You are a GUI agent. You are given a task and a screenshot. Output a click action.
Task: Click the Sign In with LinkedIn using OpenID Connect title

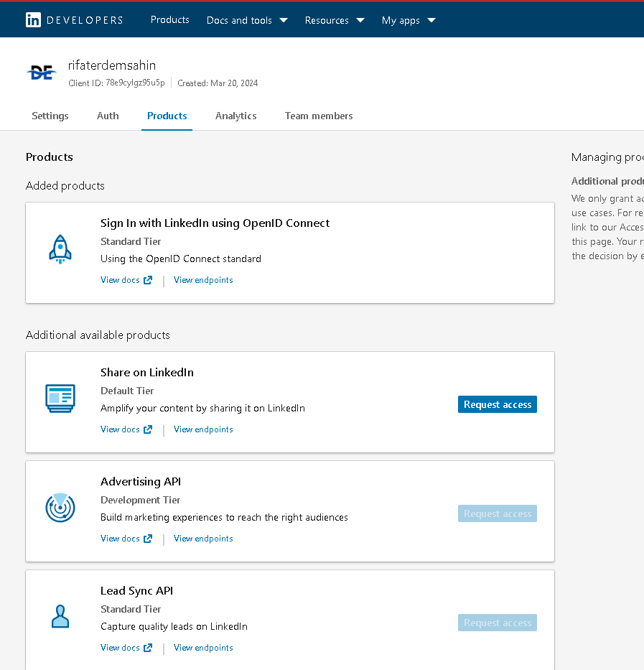(x=215, y=223)
